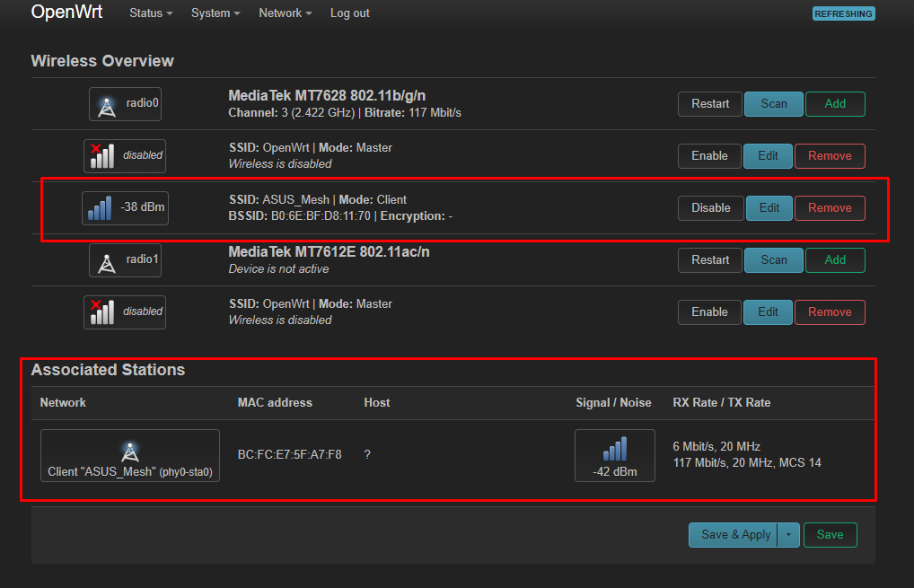Disable the ASUS_Mesh client network
Viewport: 914px width, 588px height.
pos(710,208)
